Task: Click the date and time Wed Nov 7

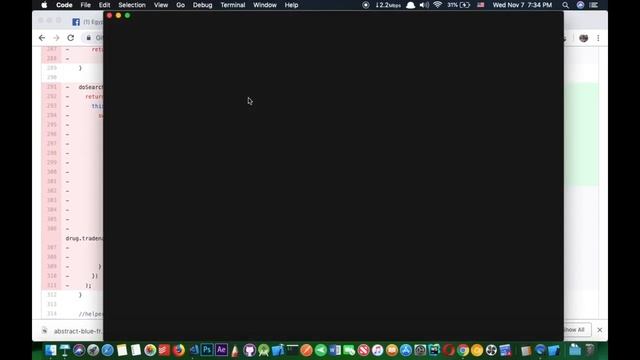Action: pyautogui.click(x=522, y=5)
